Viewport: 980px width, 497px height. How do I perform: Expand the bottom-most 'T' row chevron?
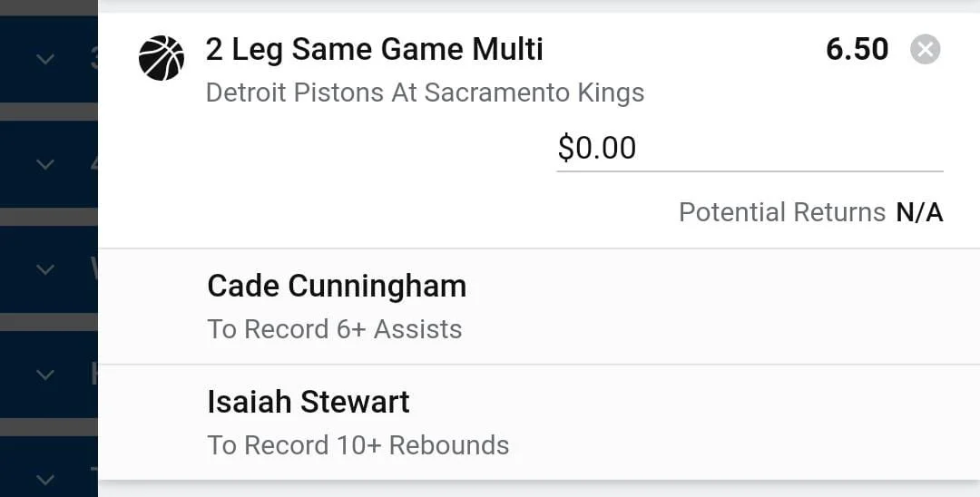(44, 479)
